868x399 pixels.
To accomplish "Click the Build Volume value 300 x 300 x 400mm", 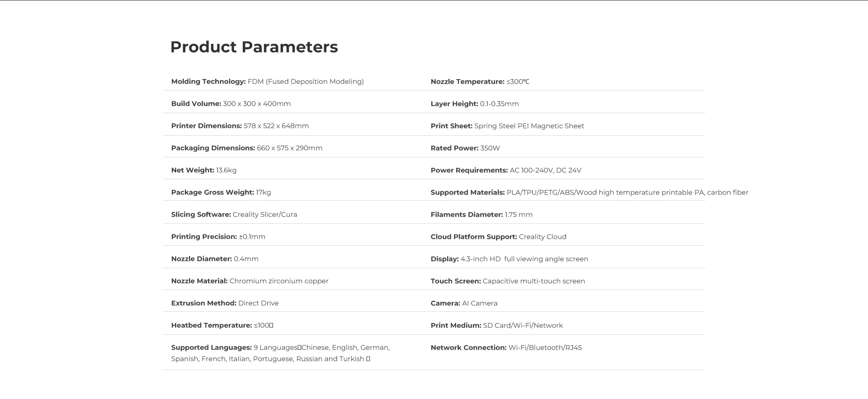I will 256,104.
